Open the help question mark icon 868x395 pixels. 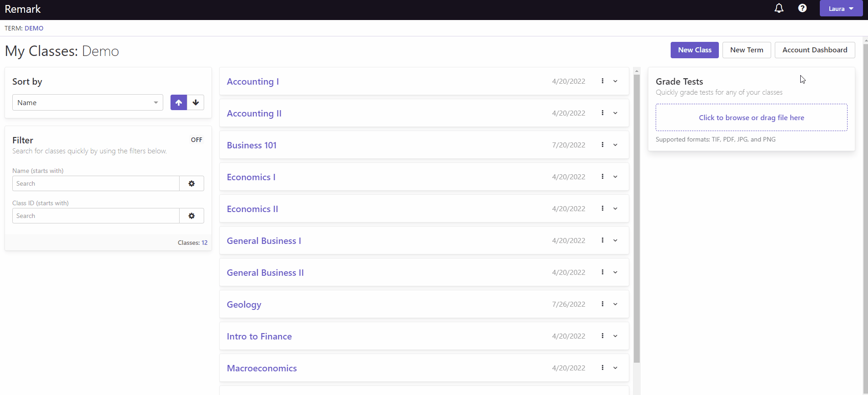click(803, 8)
